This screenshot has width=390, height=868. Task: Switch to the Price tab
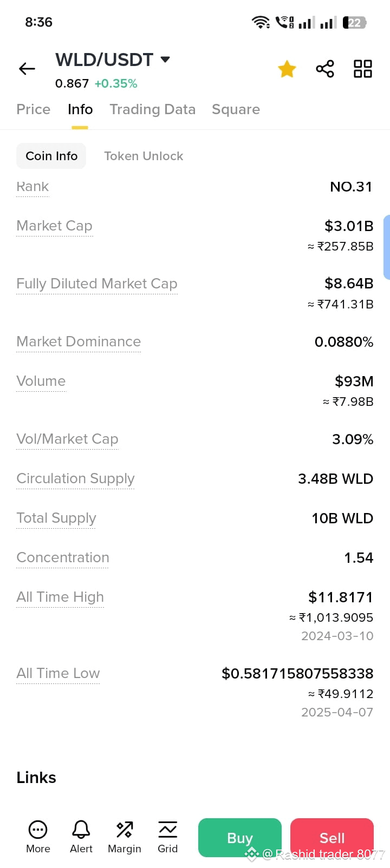click(34, 109)
